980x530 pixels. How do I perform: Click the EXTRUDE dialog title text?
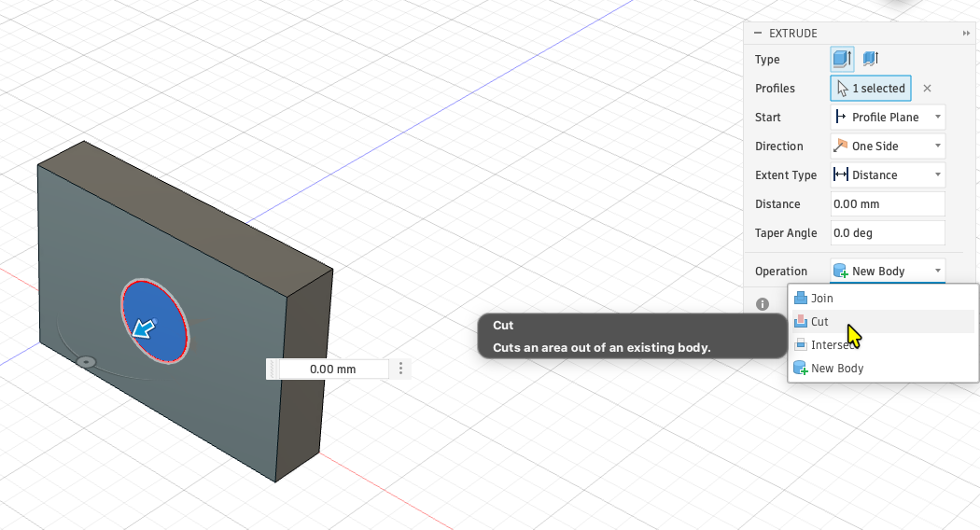(x=793, y=34)
